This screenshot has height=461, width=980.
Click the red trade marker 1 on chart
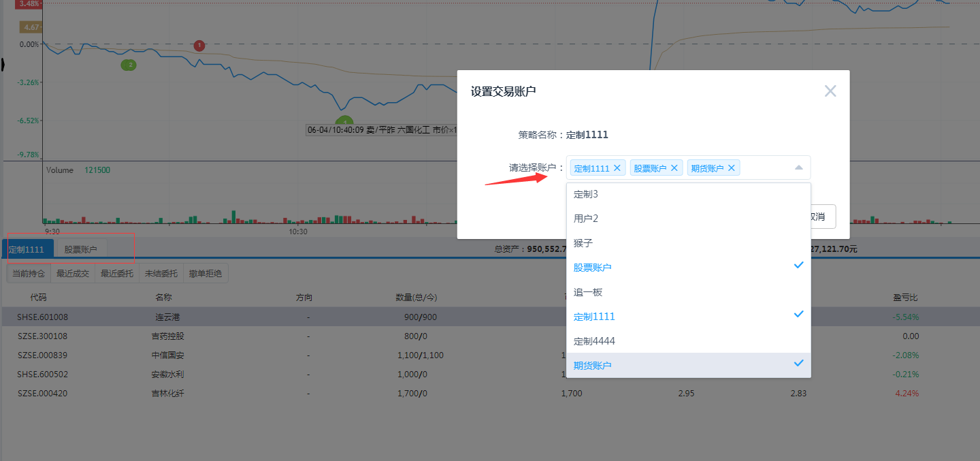pyautogui.click(x=199, y=46)
